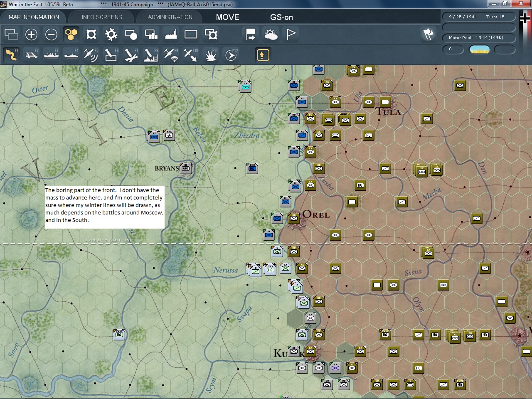Click the rectangle-with-fort-symbol toolbar icon
The image size is (532, 399).
(x=211, y=34)
